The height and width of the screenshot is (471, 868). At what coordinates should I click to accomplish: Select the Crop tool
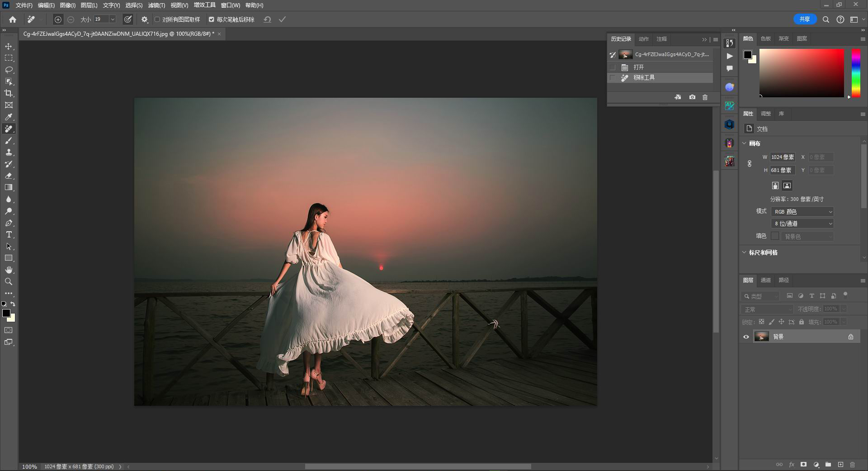(x=9, y=93)
